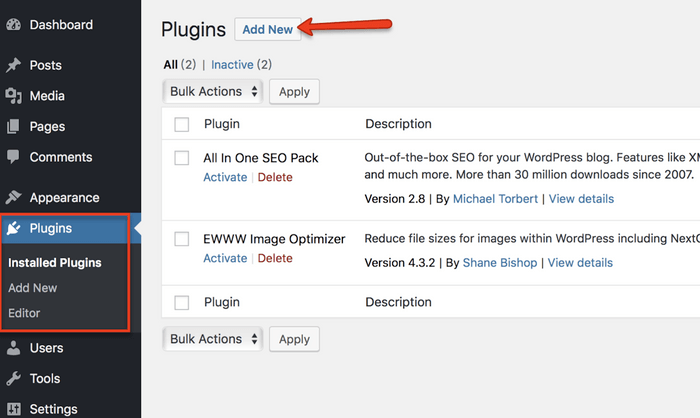View details for All In One SEO Pack

tap(581, 199)
